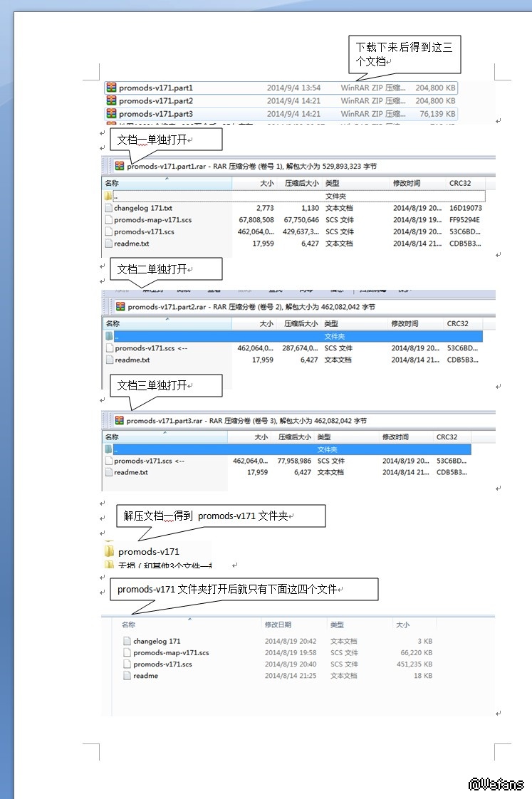The image size is (532, 799).
Task: Click the callout 下载下来后得到这三个文档
Action: 404,55
